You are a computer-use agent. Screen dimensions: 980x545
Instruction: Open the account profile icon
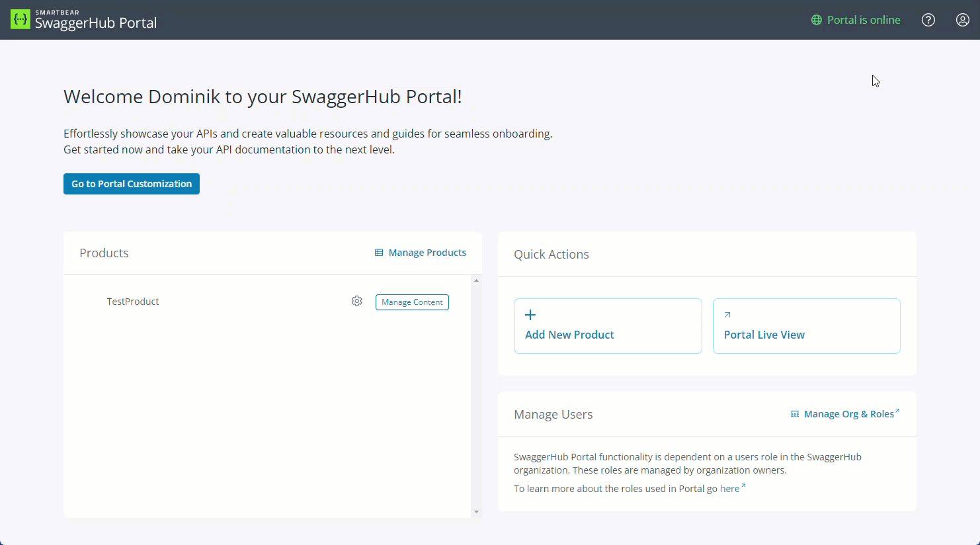pyautogui.click(x=963, y=20)
